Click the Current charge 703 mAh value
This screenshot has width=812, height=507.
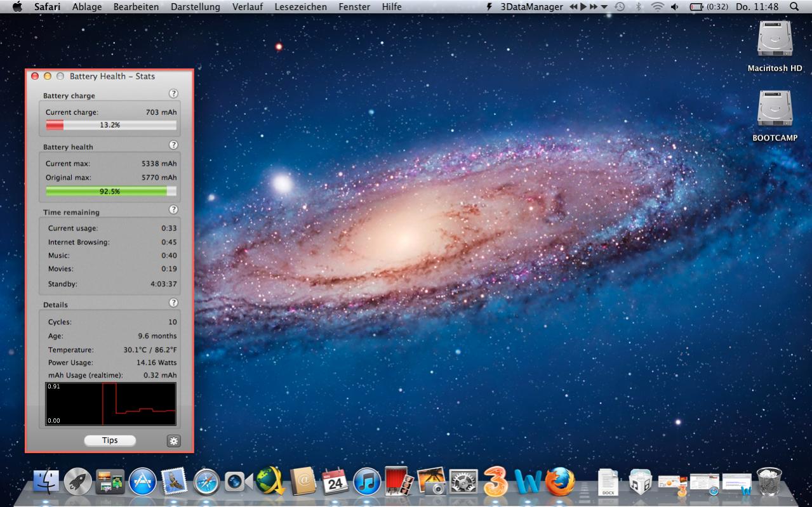pos(161,112)
